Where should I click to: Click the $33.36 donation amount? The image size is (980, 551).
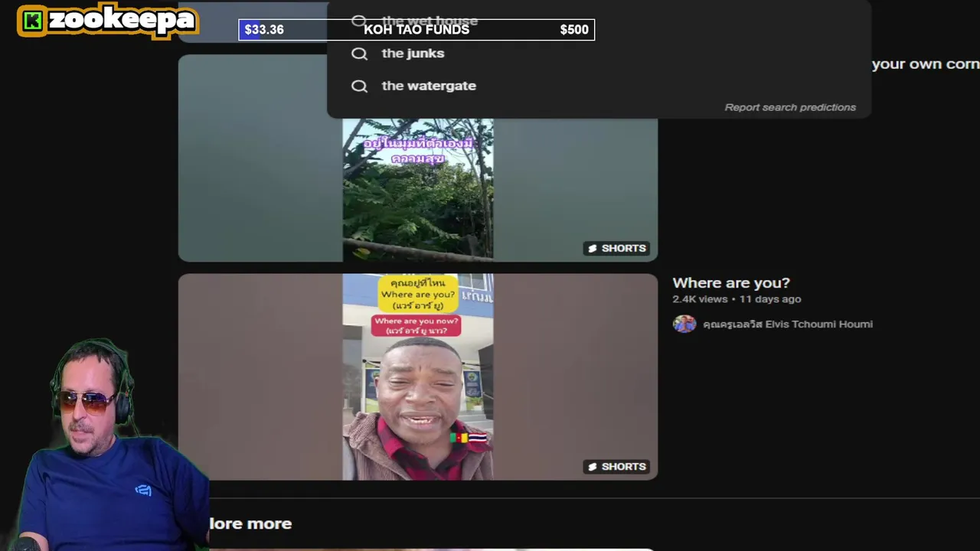click(264, 30)
